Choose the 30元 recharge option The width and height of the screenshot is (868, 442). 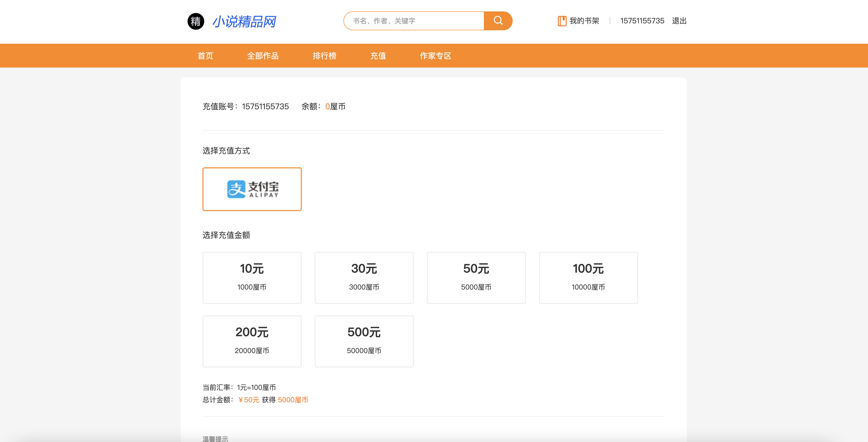click(x=364, y=277)
